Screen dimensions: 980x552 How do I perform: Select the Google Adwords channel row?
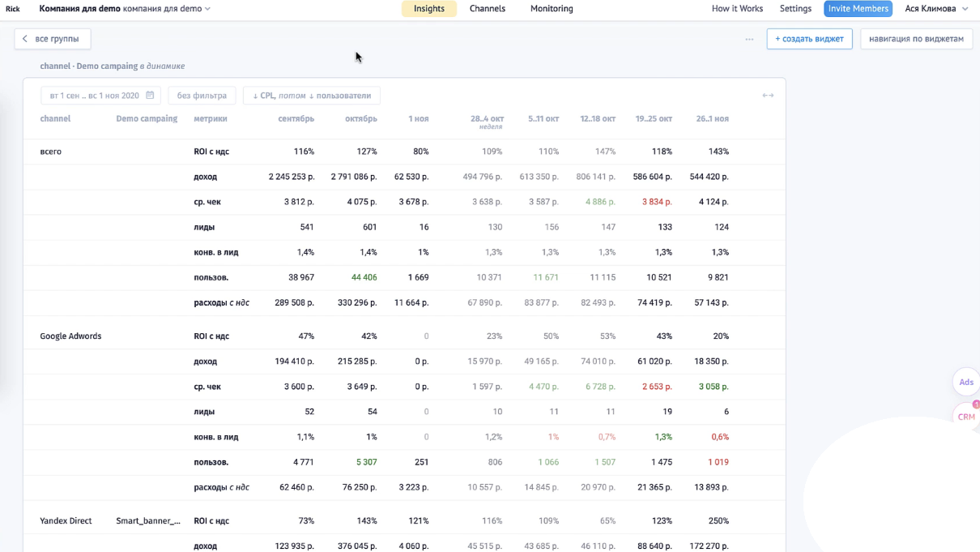(x=70, y=336)
